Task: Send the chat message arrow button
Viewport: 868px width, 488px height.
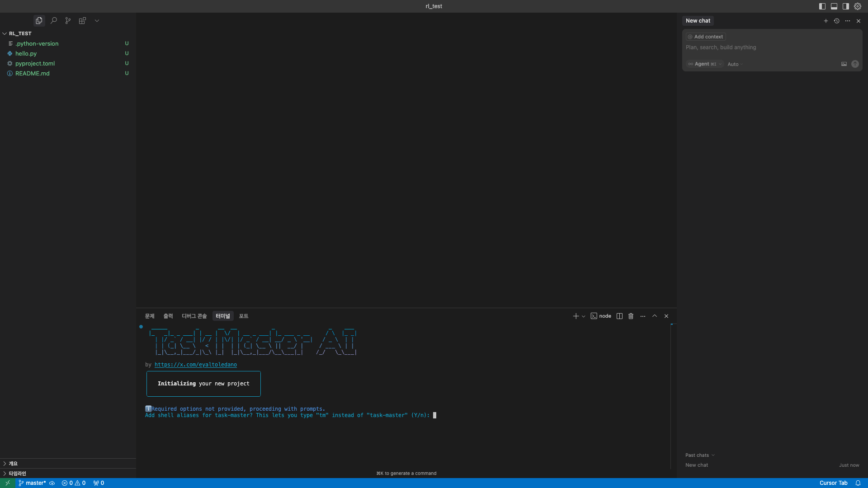Action: 855,64
